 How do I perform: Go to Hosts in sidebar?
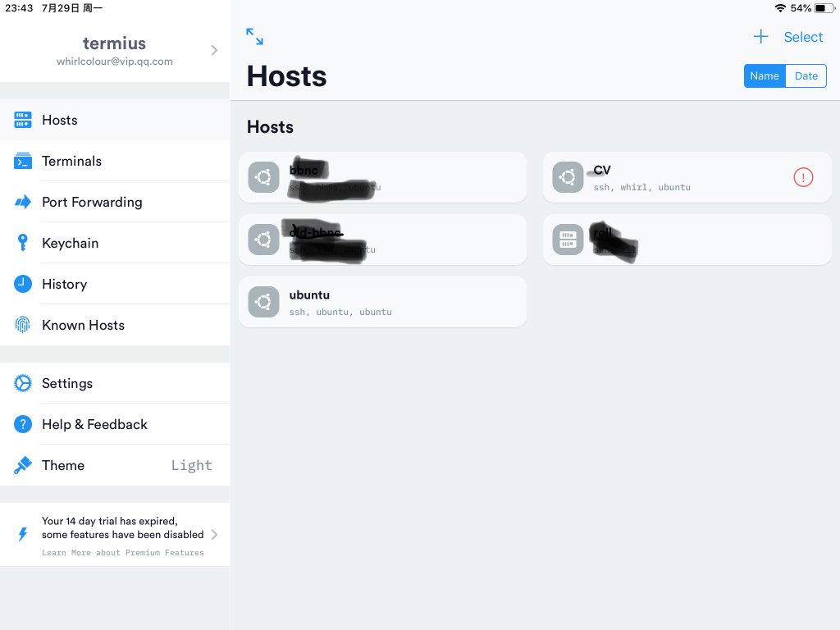pos(115,120)
